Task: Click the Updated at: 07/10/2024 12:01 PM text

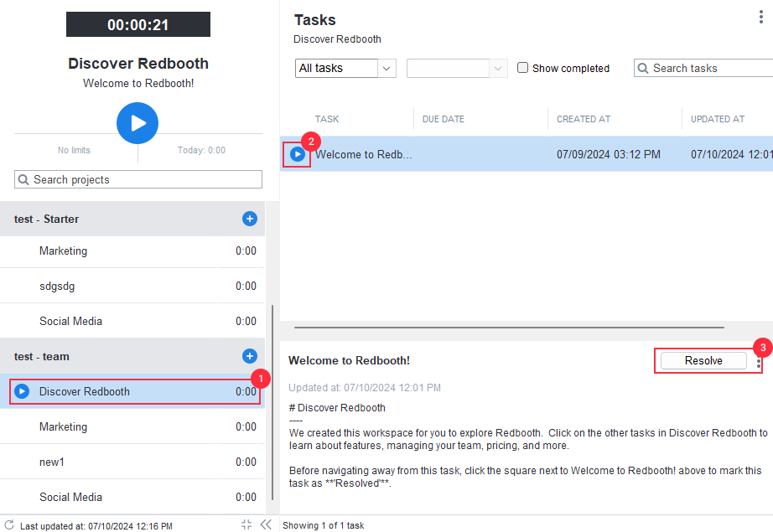Action: (365, 388)
